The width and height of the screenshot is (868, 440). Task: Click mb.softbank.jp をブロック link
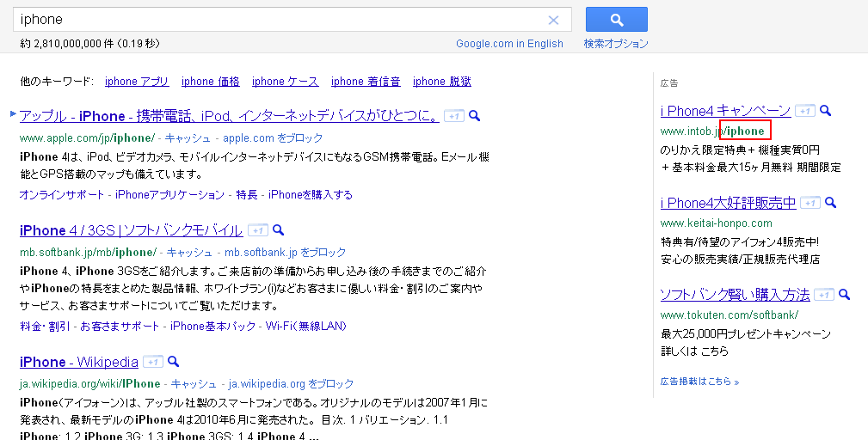pyautogui.click(x=285, y=252)
